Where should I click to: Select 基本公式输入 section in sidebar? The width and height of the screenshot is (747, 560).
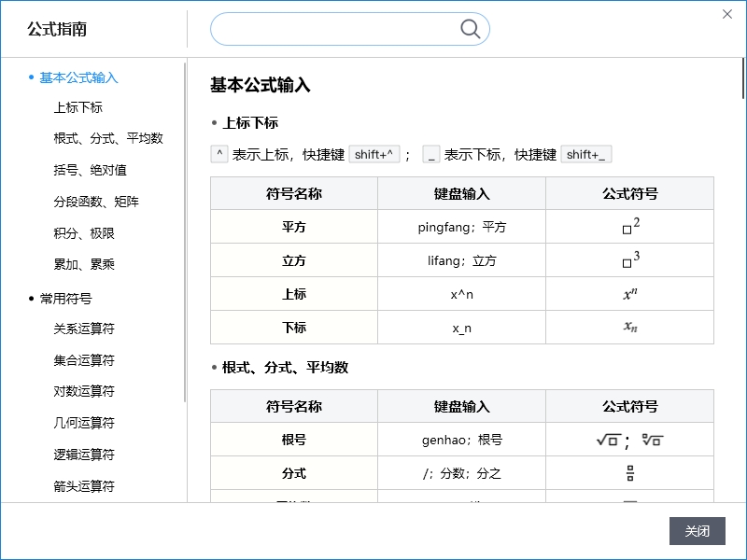click(78, 77)
